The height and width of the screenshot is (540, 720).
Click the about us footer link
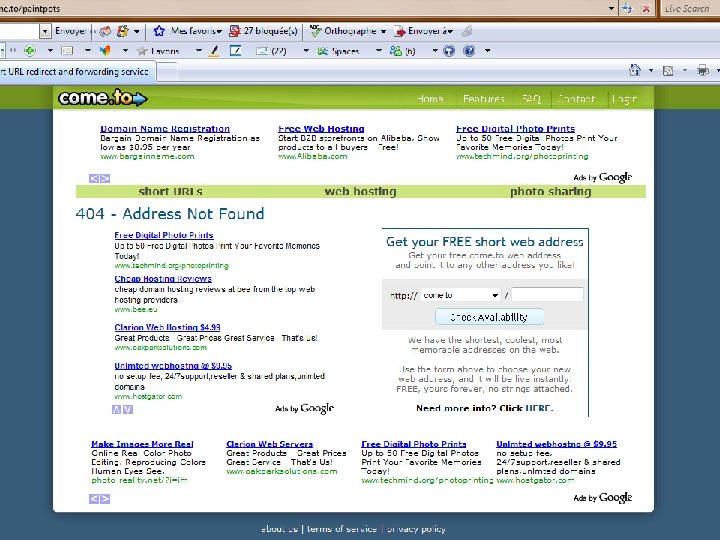[x=279, y=529]
